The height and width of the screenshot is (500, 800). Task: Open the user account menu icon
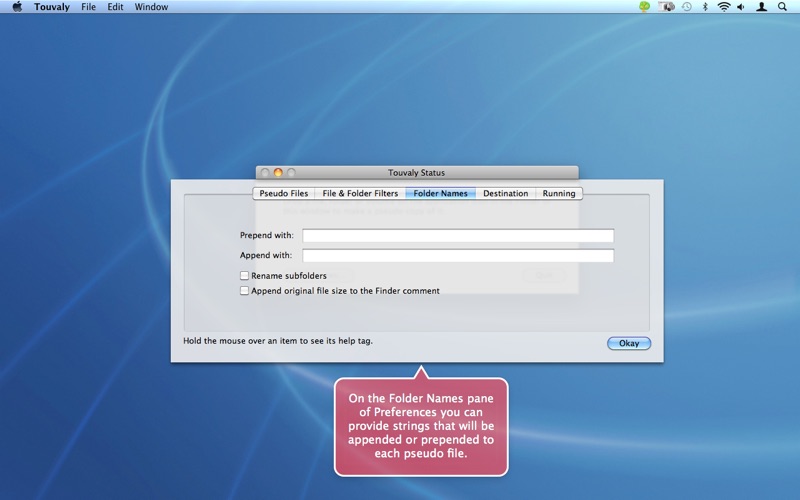[761, 7]
